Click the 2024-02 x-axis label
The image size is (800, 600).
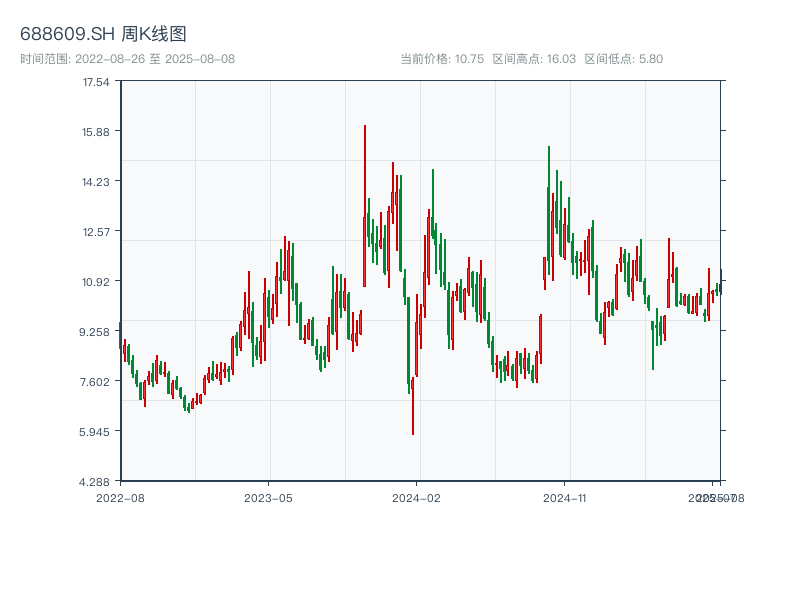pos(416,498)
